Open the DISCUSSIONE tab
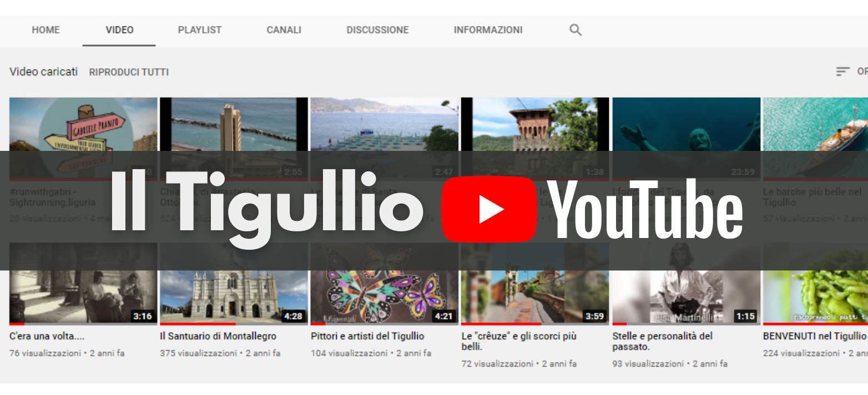This screenshot has height=395, width=868. coord(377,30)
